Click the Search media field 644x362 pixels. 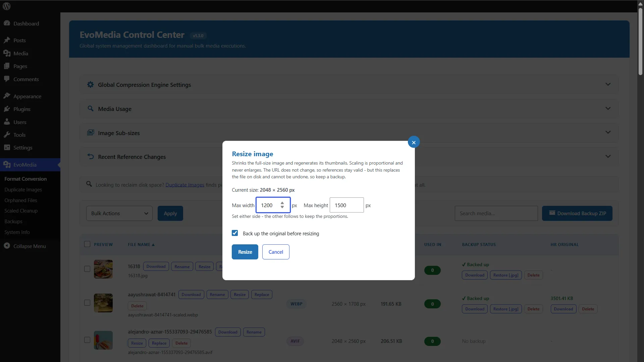[x=496, y=214]
